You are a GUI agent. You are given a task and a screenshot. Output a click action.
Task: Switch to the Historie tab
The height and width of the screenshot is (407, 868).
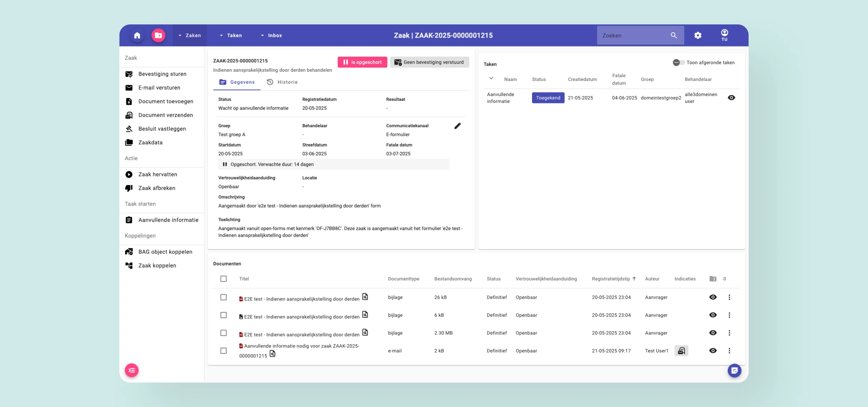(282, 82)
